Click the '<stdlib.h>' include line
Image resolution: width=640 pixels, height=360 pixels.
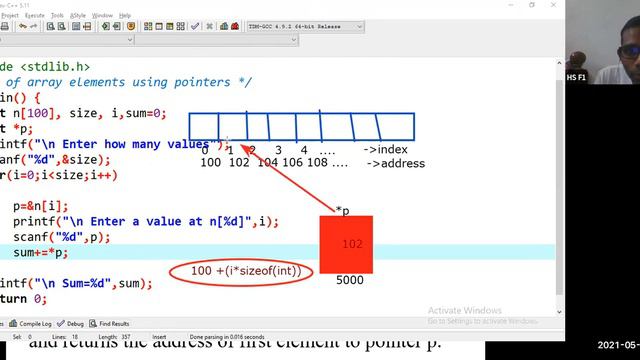(x=45, y=67)
